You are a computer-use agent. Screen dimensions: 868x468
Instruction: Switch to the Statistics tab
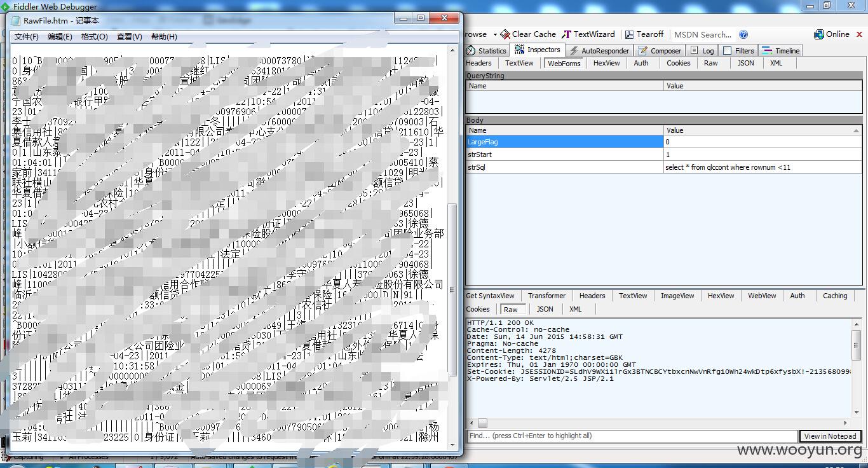pos(486,51)
